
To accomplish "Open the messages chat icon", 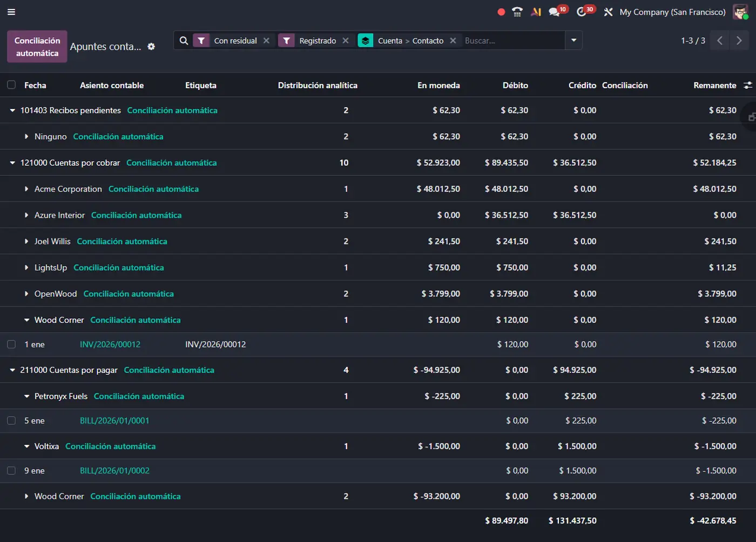I will (555, 12).
